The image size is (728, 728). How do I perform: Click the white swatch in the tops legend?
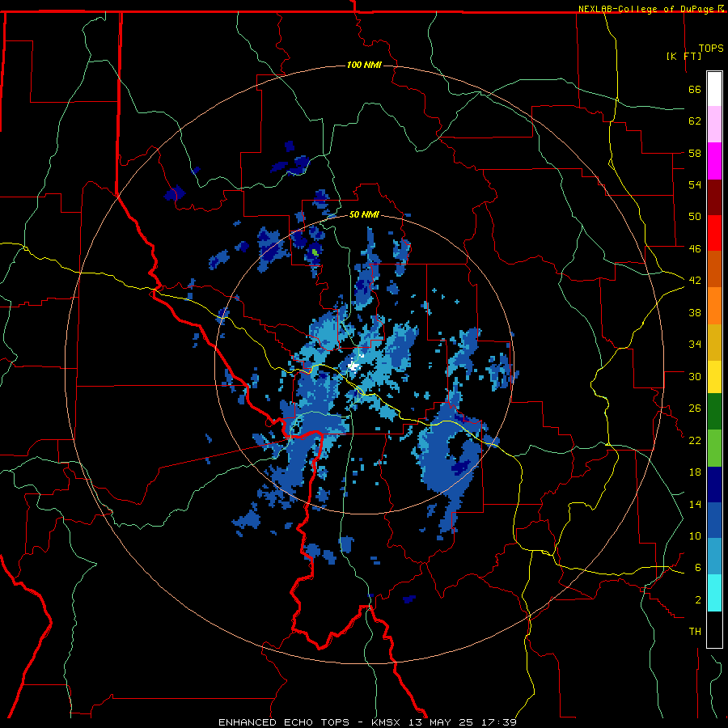(714, 89)
